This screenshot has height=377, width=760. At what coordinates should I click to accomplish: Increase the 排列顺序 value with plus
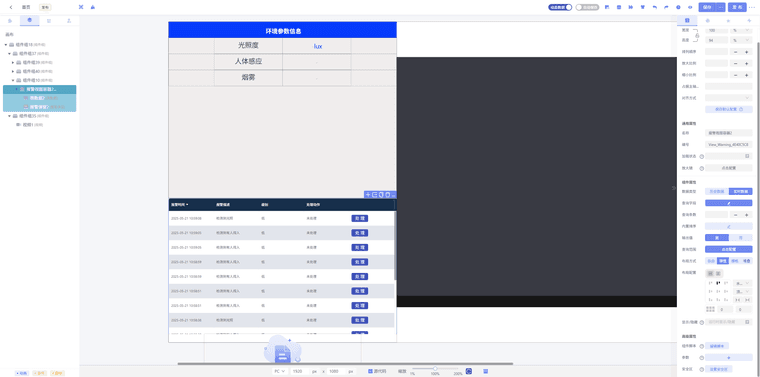pos(746,52)
